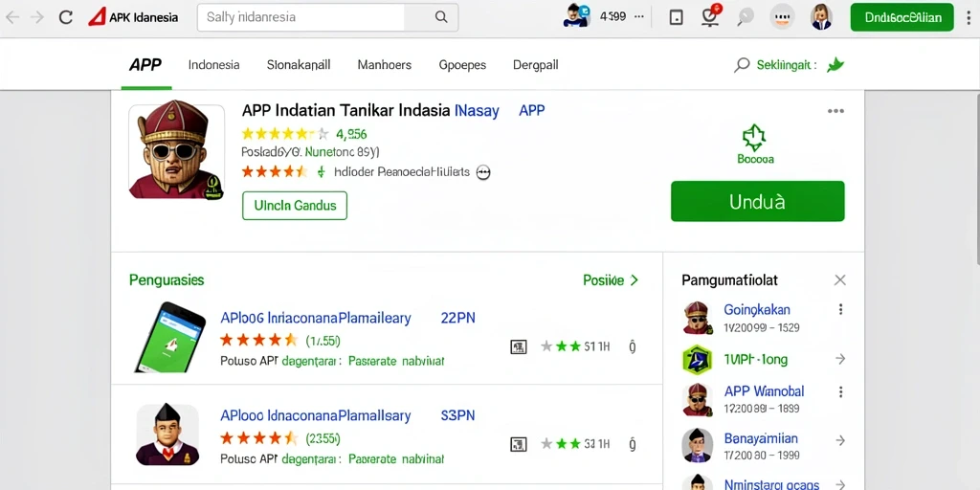Click the (2355i) review count text

click(323, 438)
